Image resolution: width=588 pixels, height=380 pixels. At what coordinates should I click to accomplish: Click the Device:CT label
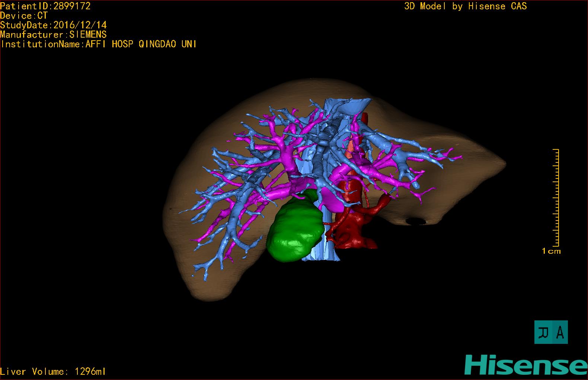point(24,16)
